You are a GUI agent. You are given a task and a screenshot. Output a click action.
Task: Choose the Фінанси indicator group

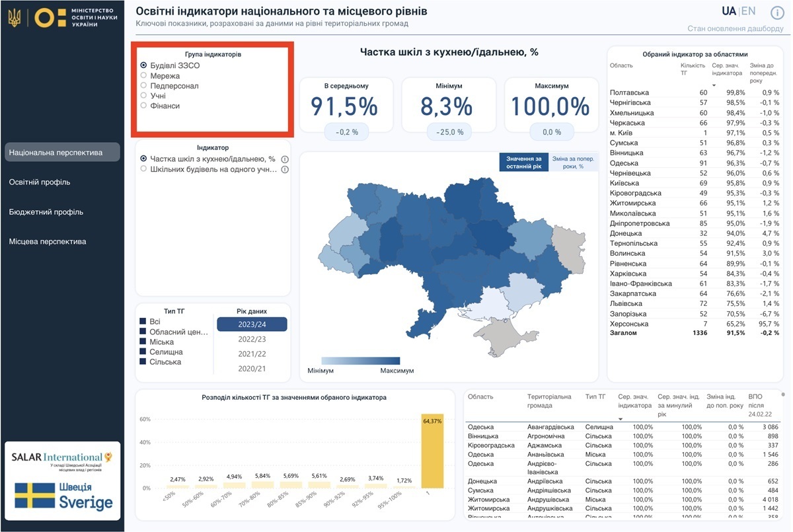coord(143,106)
